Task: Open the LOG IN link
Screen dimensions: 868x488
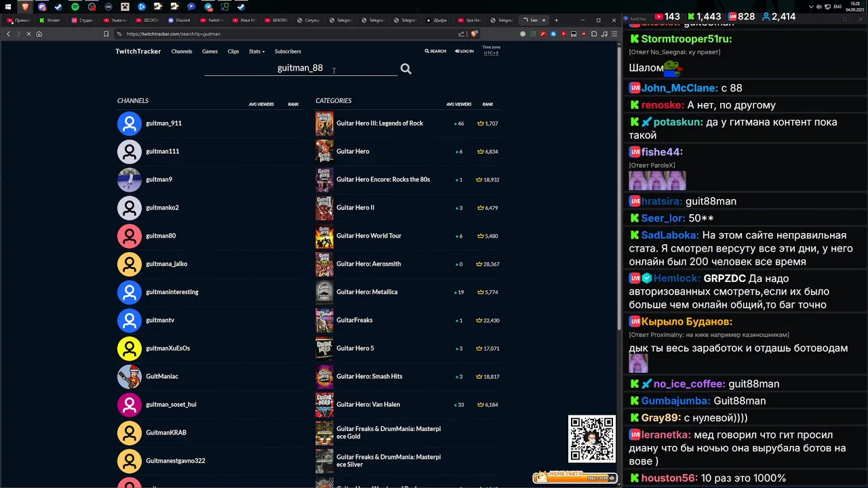Action: point(465,52)
